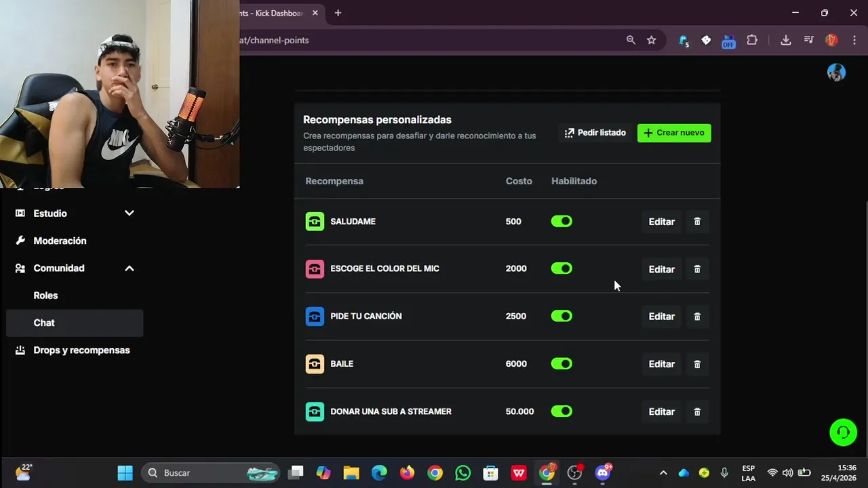Switch off the BAILE reward toggle

tap(561, 363)
